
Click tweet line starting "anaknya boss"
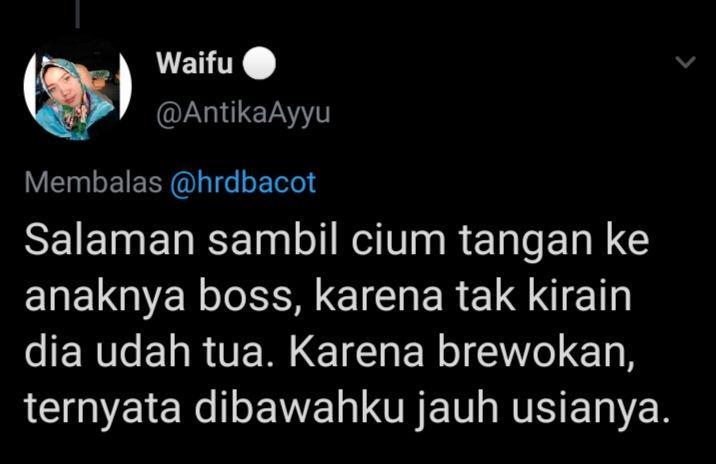pyautogui.click(x=328, y=296)
